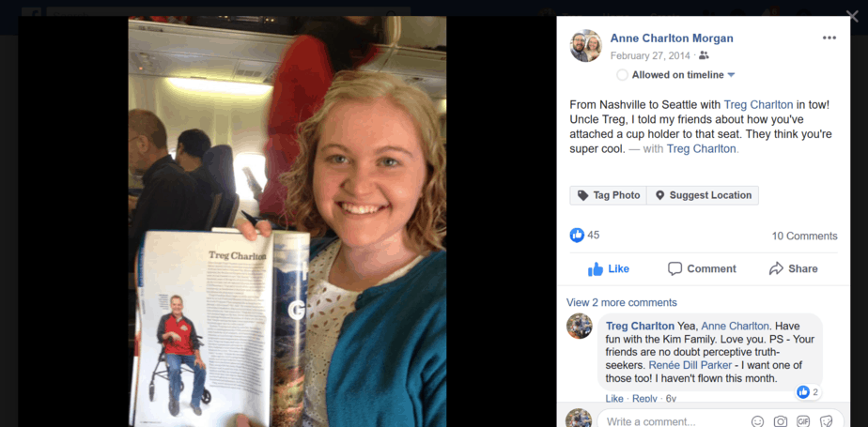Image resolution: width=868 pixels, height=427 pixels.
Task: Open Renée Dill Parker's tagged profile link
Action: (690, 365)
